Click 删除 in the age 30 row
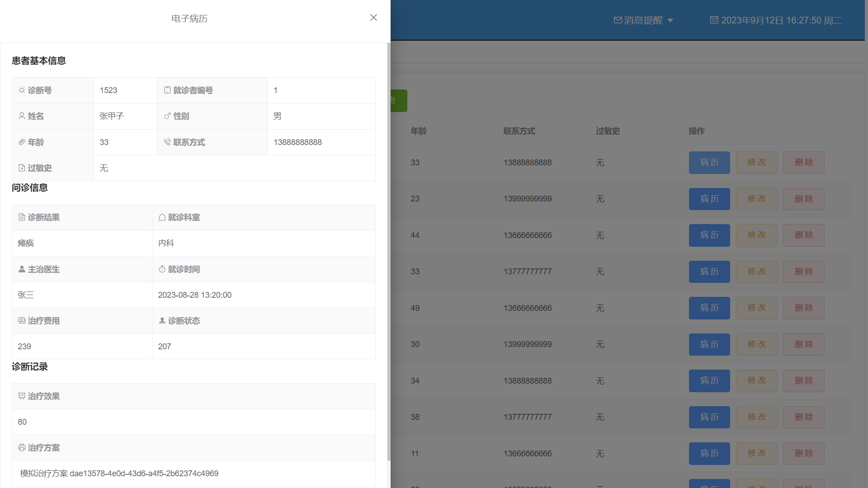This screenshot has height=488, width=868. [804, 344]
